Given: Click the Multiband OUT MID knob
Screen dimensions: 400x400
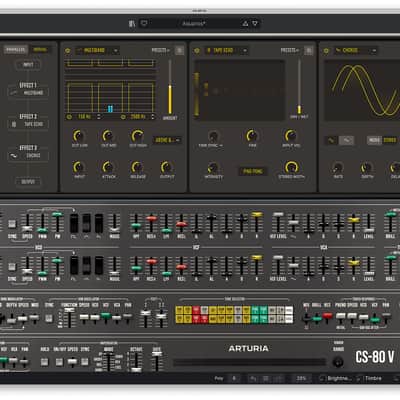Looking at the screenshot, I should tap(108, 136).
